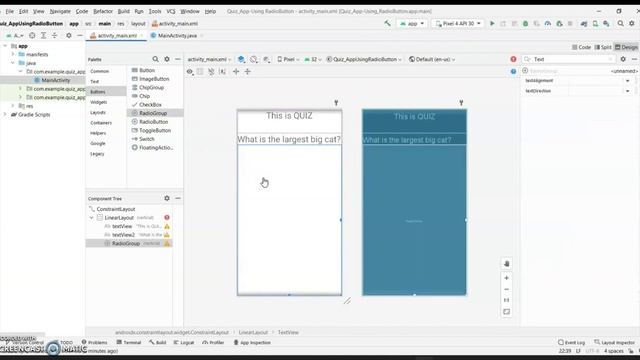Switch to Split view mode
This screenshot has width=640, height=360.
(x=603, y=47)
